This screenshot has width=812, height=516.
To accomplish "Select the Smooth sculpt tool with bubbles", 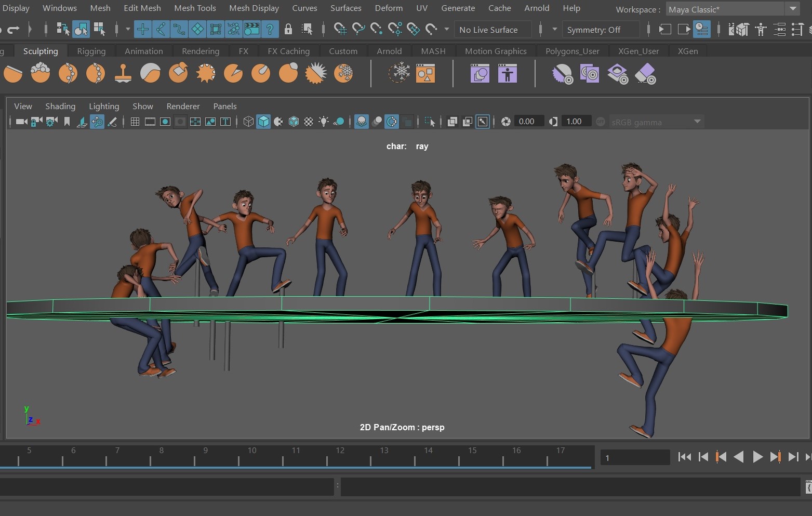I will coord(41,73).
